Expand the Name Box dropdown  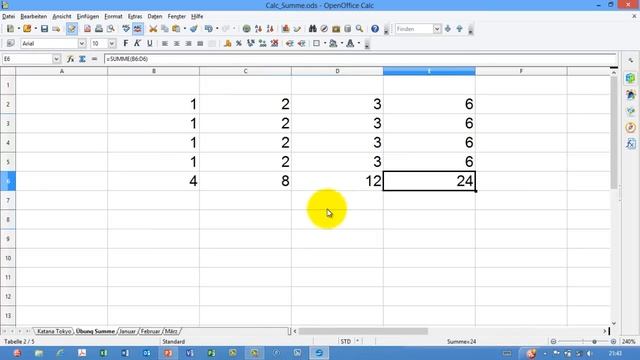click(56, 59)
